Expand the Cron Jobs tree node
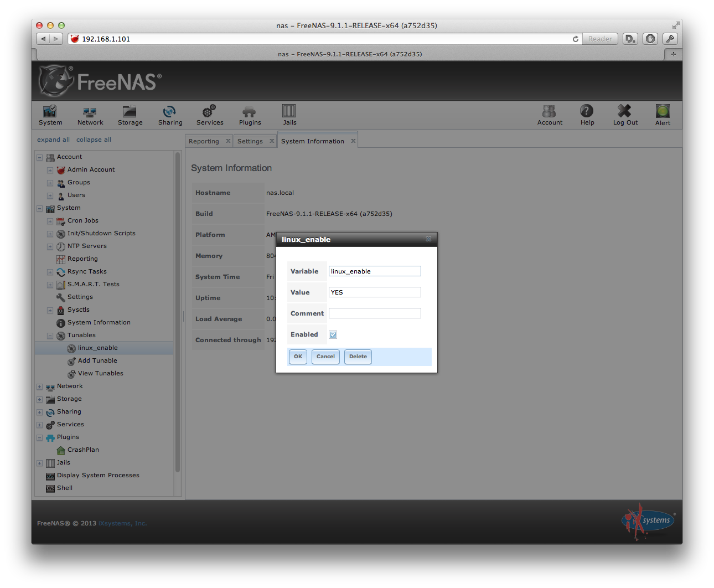This screenshot has height=588, width=714. pyautogui.click(x=50, y=221)
